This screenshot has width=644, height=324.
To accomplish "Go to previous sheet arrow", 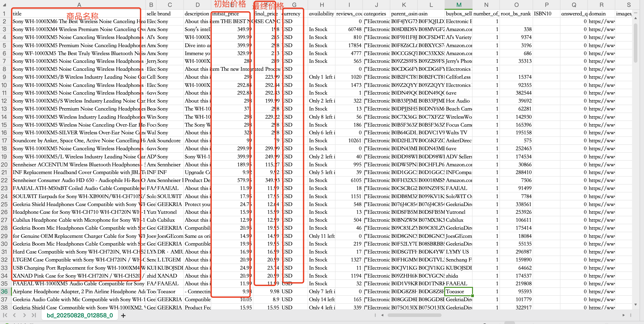I will 15,315.
